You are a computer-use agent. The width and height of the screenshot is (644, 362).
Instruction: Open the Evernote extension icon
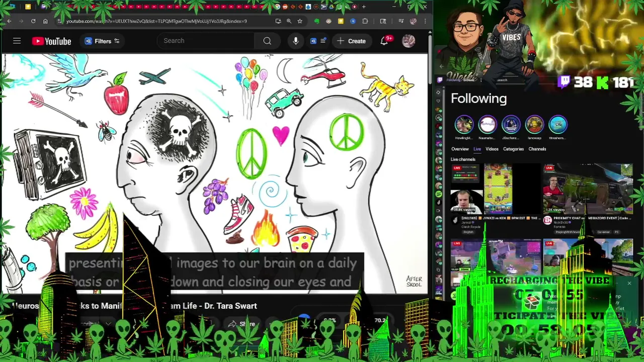click(316, 21)
